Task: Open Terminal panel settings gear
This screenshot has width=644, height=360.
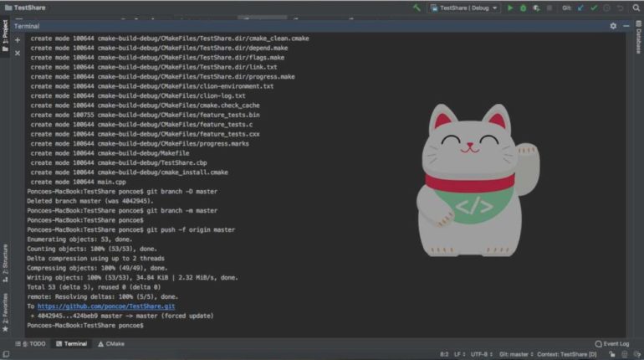Action: coord(613,26)
